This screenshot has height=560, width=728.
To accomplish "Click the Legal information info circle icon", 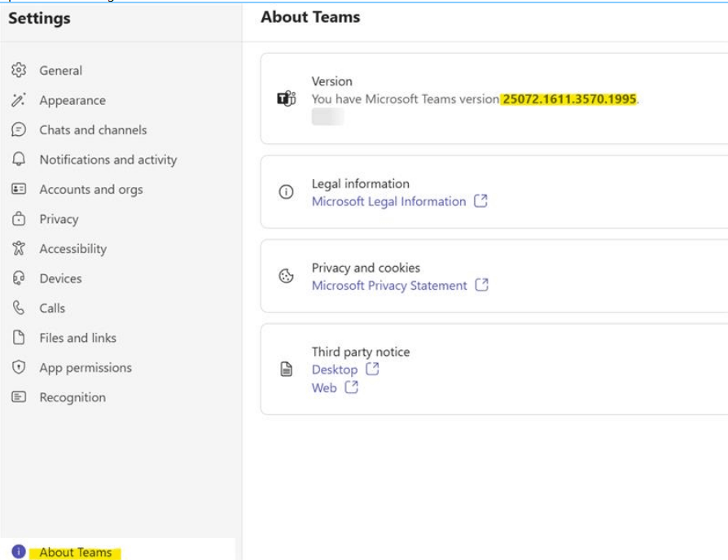I will point(286,191).
